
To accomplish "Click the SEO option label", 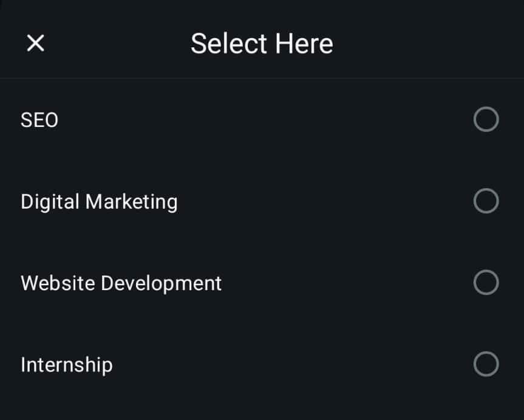I will click(39, 120).
